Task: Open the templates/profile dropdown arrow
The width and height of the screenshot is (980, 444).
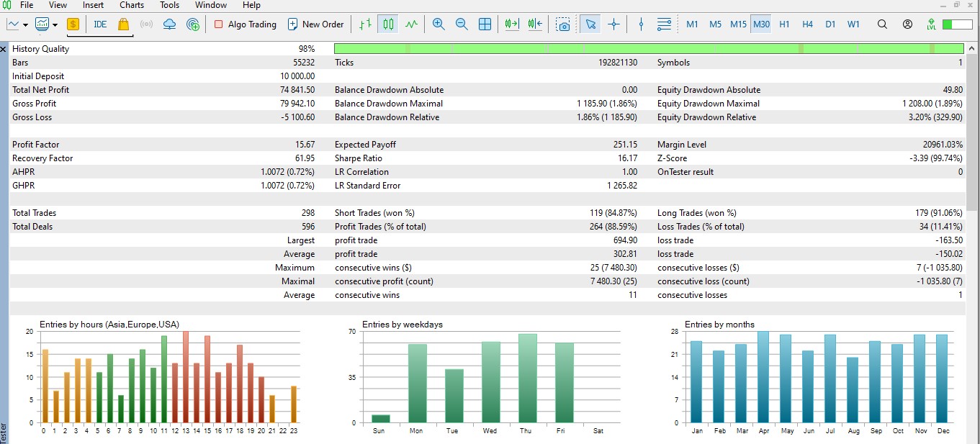Action: click(55, 24)
